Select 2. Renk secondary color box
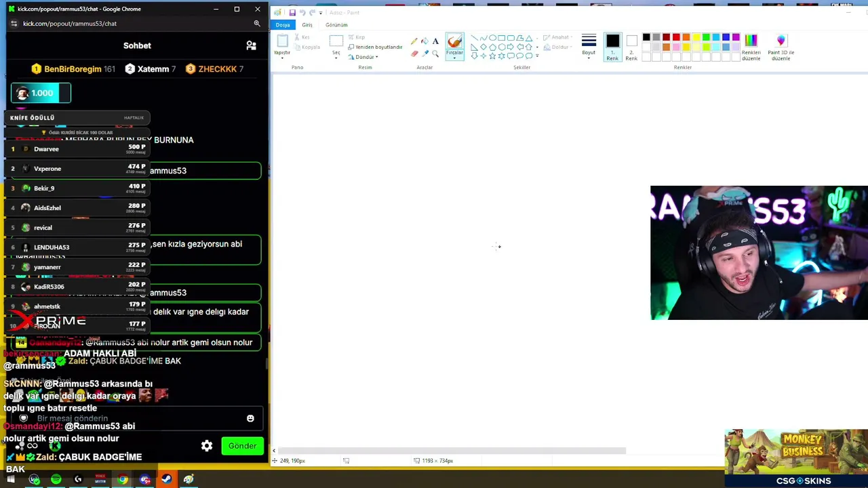Screen dimensions: 868x488 tap(631, 47)
